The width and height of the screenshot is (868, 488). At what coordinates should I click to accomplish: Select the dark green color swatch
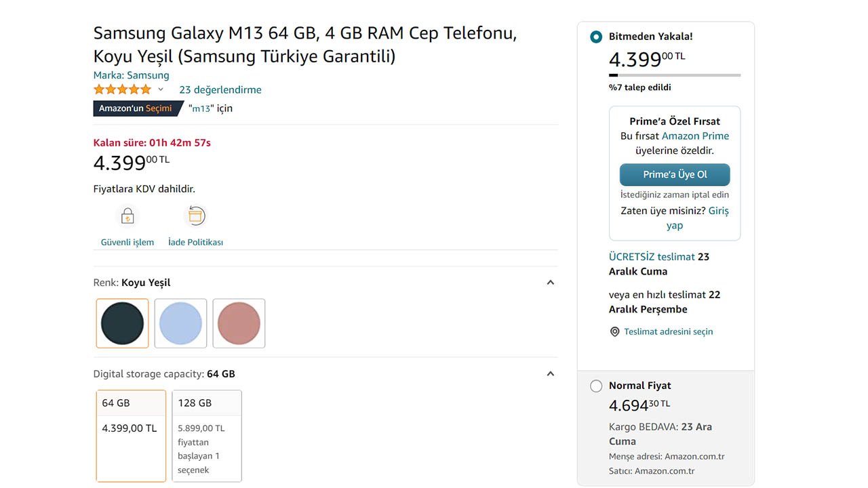[123, 323]
